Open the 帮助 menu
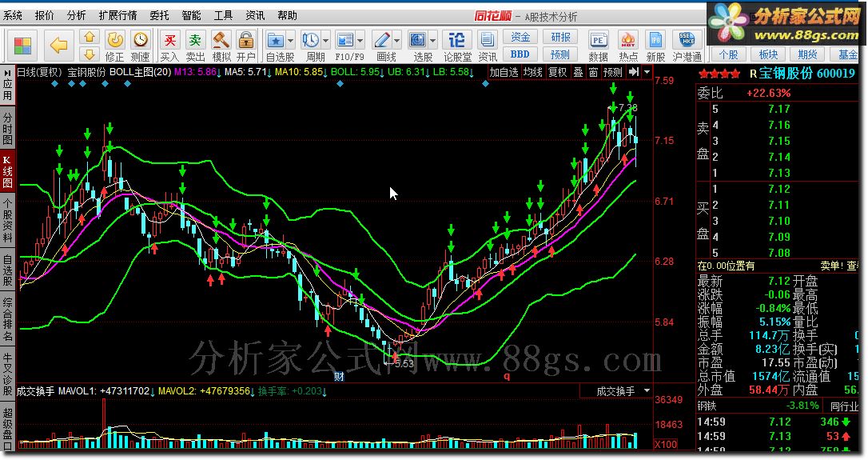 [x=287, y=15]
